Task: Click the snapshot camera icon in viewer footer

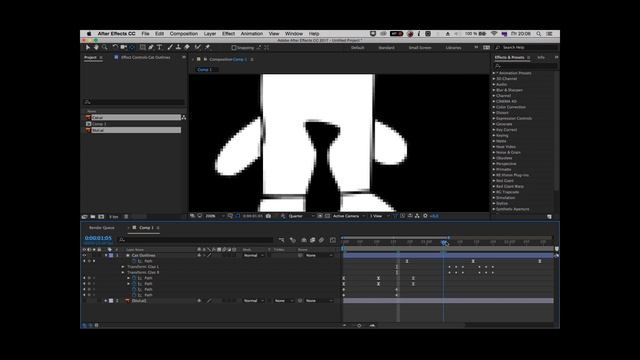Action: point(269,216)
